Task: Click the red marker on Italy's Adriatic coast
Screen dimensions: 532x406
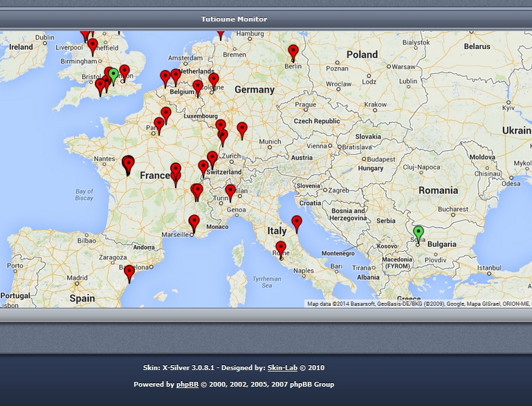Action: [297, 223]
